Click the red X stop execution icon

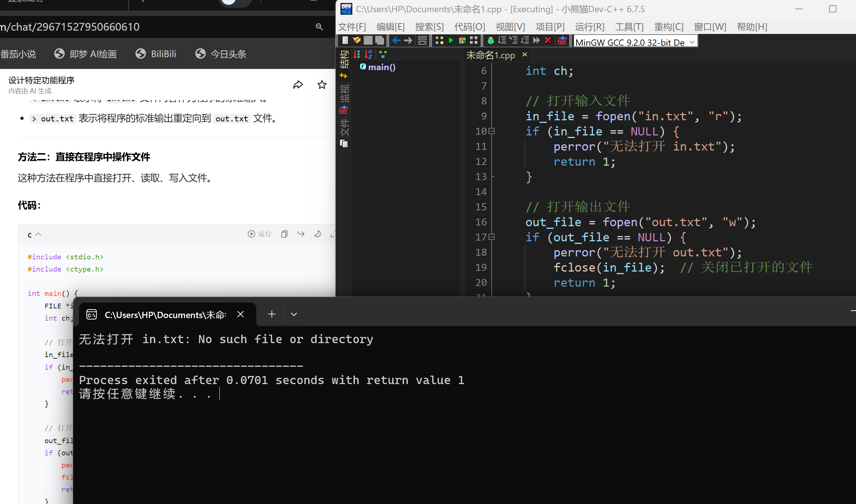pyautogui.click(x=548, y=41)
